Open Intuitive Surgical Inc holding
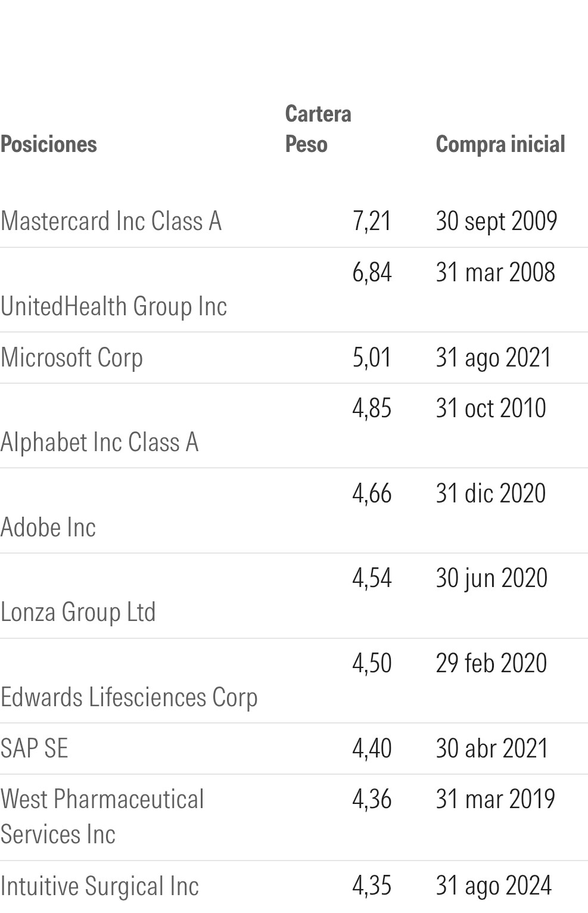 (x=99, y=886)
